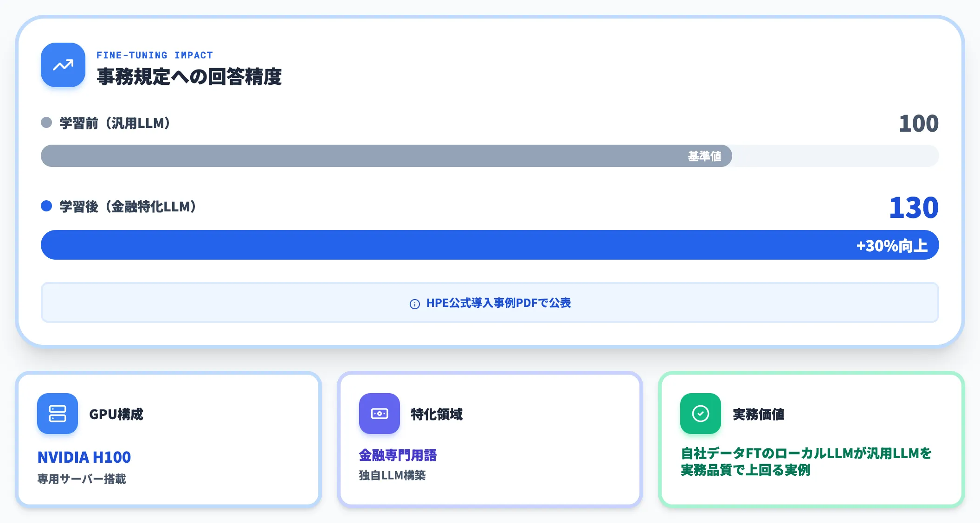Click the gray dot before 学習前
Image resolution: width=980 pixels, height=523 pixels.
coord(46,122)
